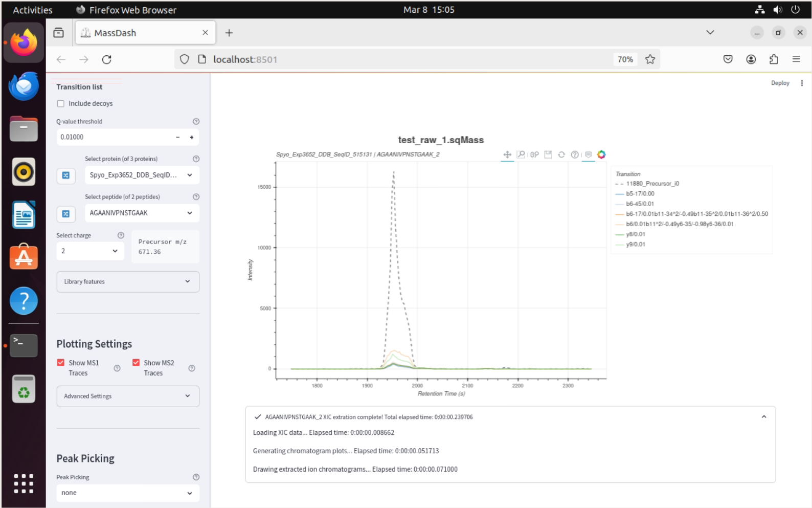The image size is (812, 508).
Task: Toggle the y9/0.01 legend trace
Action: 630,245
